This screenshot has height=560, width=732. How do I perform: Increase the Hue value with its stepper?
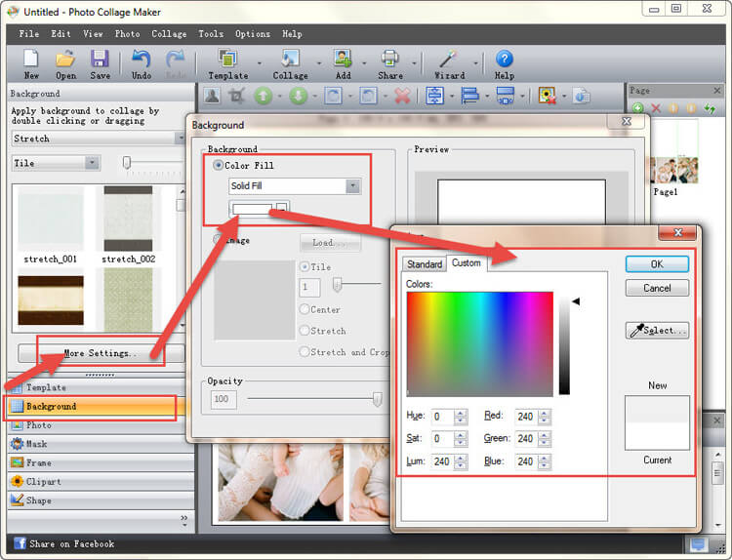(x=461, y=413)
